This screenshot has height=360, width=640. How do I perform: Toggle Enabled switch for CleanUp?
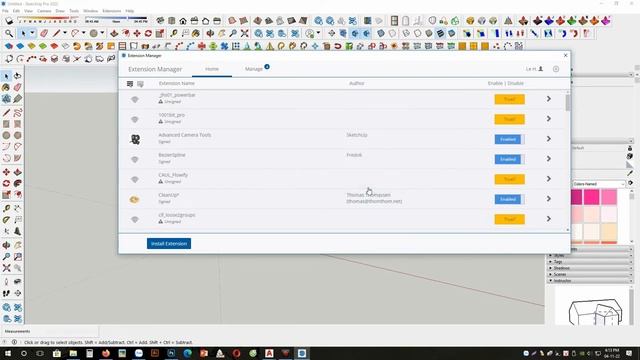click(x=509, y=199)
